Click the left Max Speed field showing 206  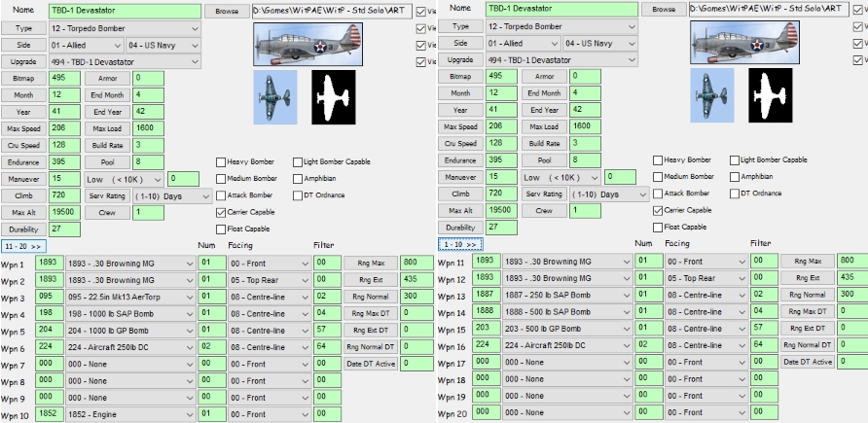pos(65,128)
